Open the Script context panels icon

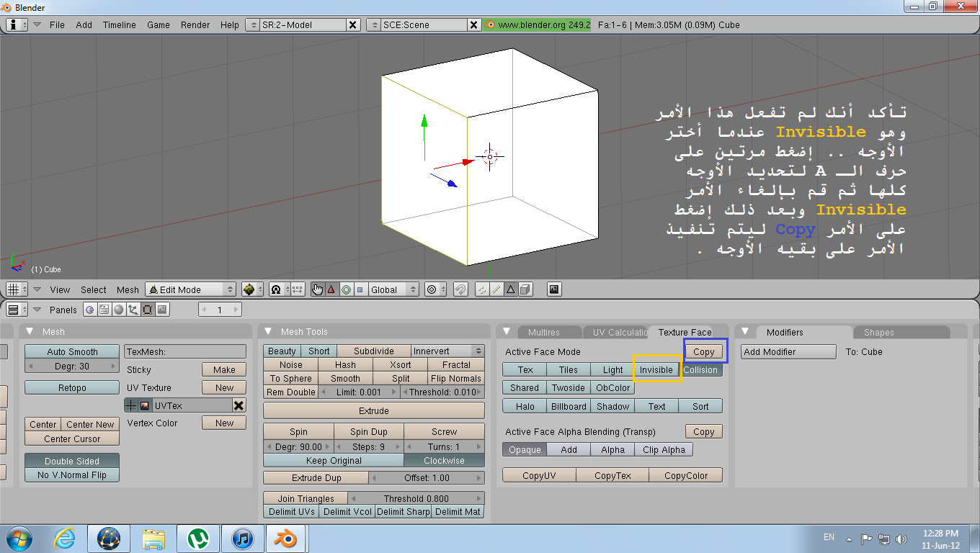click(104, 310)
